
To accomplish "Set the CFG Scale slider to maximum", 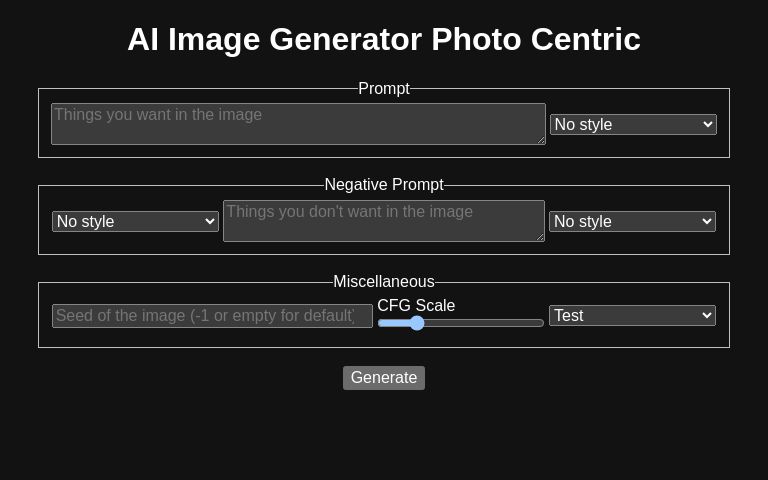I will [x=543, y=323].
